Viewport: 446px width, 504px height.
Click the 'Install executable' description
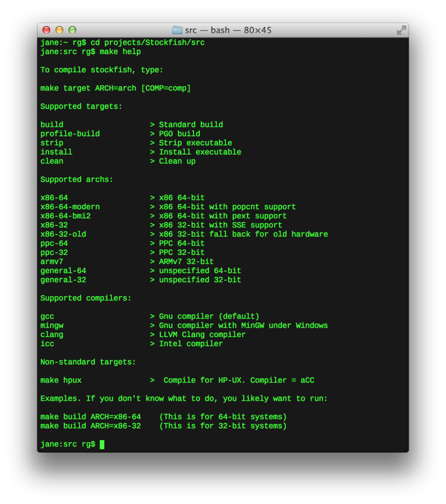click(200, 152)
